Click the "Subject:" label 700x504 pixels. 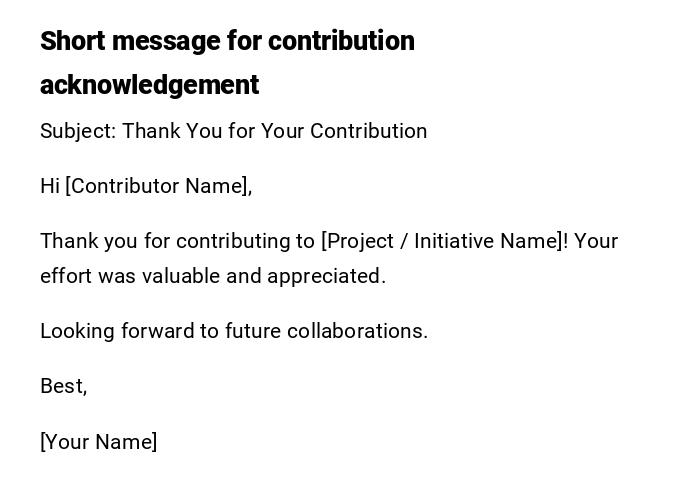[x=77, y=131]
